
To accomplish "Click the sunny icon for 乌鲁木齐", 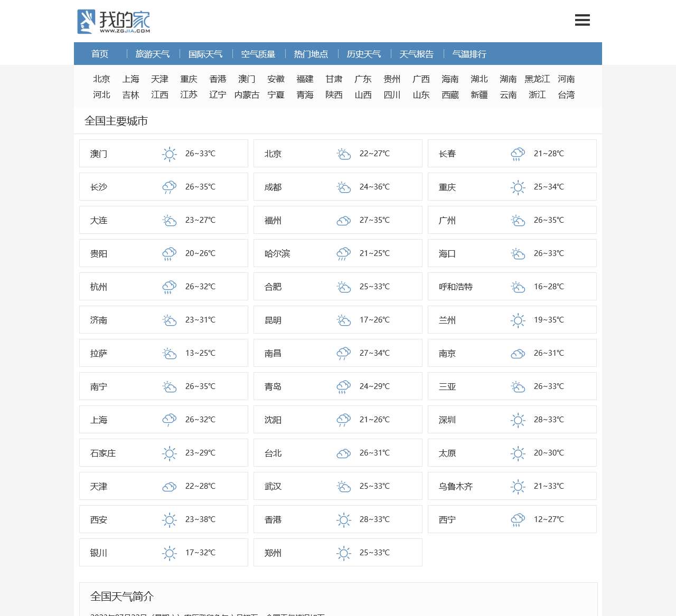I will (x=518, y=487).
